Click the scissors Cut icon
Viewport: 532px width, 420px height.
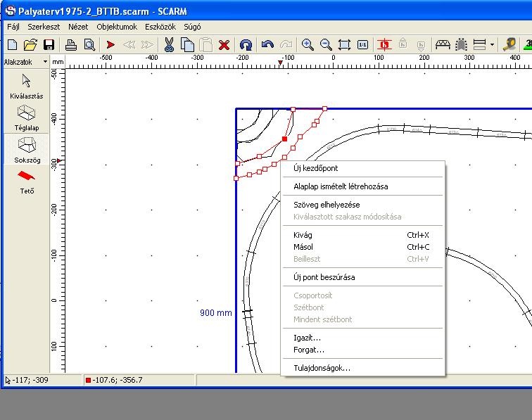pyautogui.click(x=169, y=45)
